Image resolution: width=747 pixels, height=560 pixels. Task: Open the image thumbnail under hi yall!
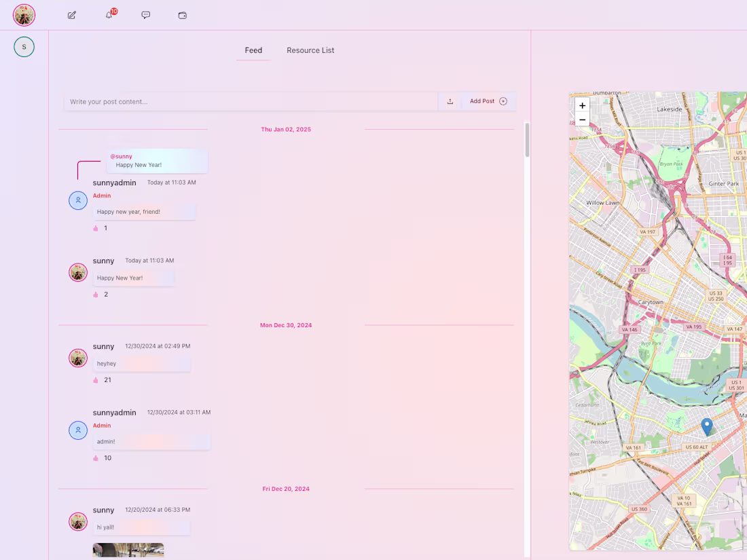point(128,550)
